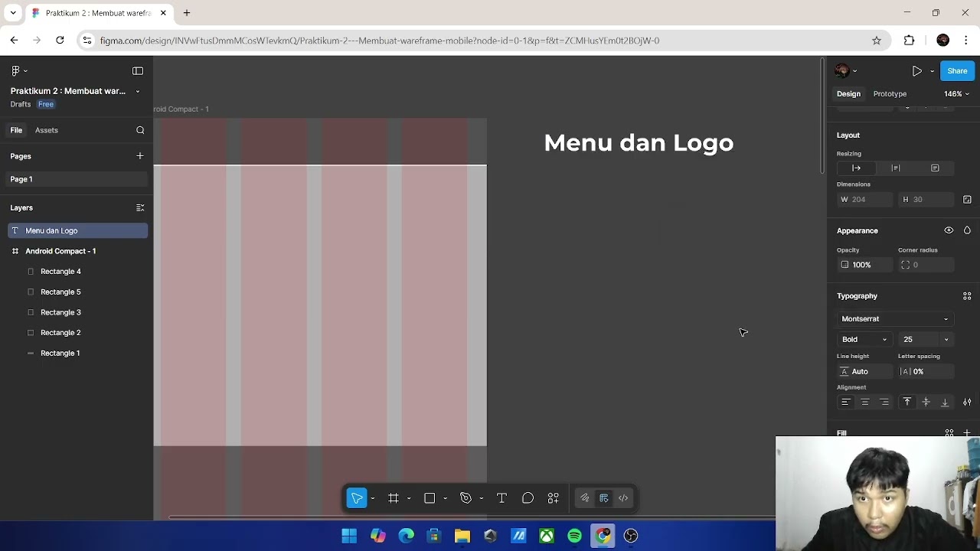The image size is (980, 551).
Task: Align text left
Action: tap(846, 403)
